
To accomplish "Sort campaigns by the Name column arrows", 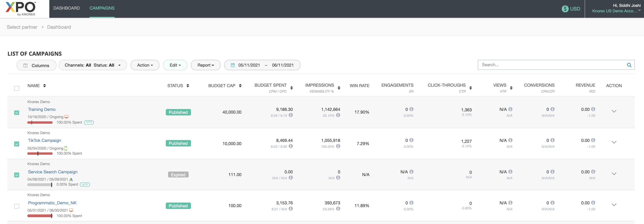I will (45, 86).
